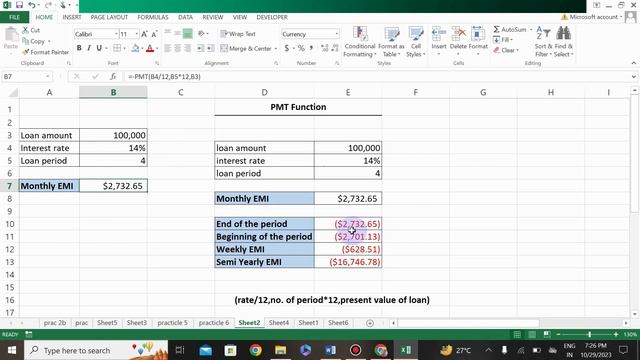Click the Undo arrow in quick access toolbar
This screenshot has width=640, height=360.
tap(31, 5)
